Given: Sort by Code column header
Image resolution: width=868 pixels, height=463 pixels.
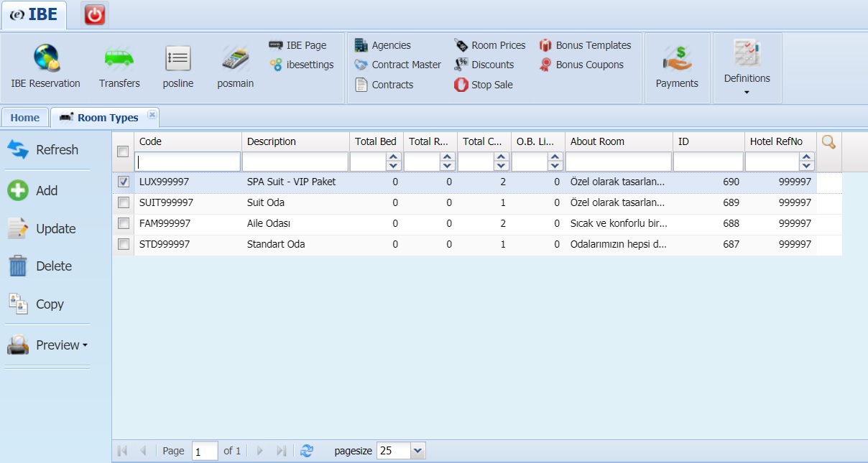Looking at the screenshot, I should point(188,141).
